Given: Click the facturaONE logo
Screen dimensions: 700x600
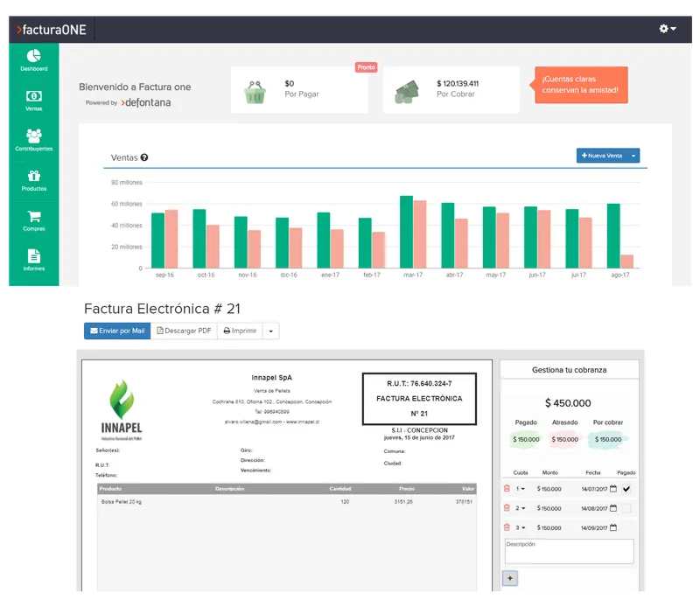Looking at the screenshot, I should 52,30.
